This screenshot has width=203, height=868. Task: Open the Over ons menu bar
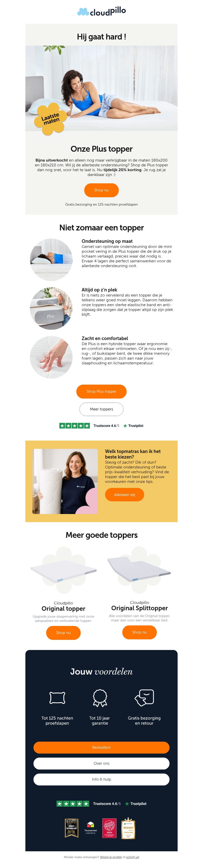(x=101, y=763)
